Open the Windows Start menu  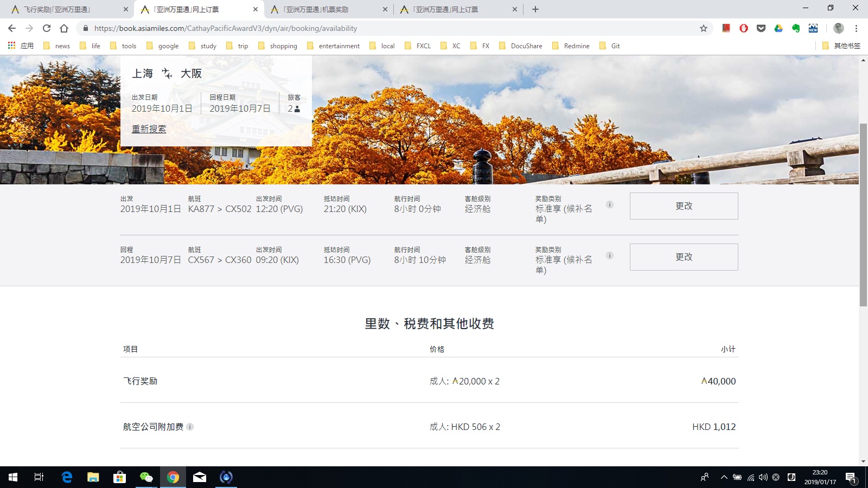[x=13, y=477]
